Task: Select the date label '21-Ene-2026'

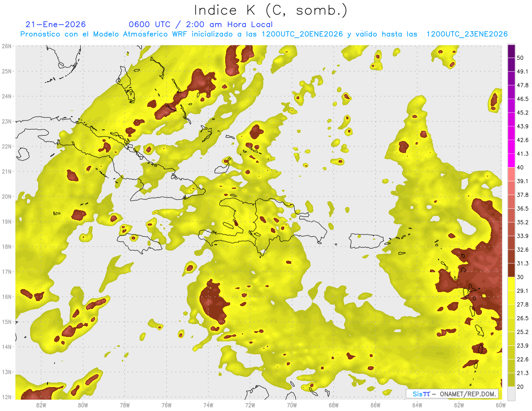Action: coord(56,24)
